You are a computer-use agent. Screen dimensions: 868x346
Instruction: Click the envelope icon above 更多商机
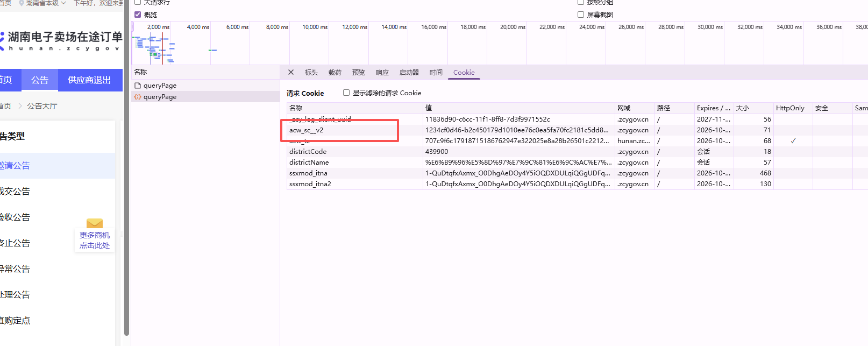point(95,223)
